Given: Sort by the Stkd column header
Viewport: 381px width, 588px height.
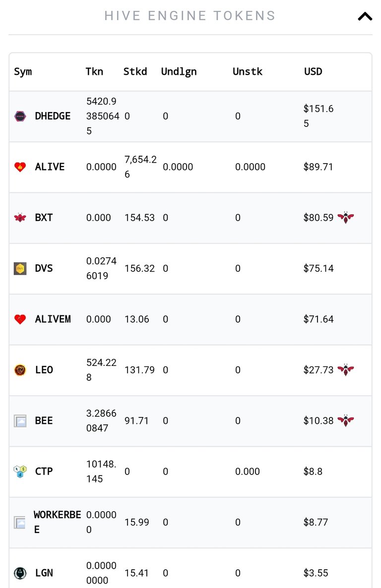Looking at the screenshot, I should point(135,71).
